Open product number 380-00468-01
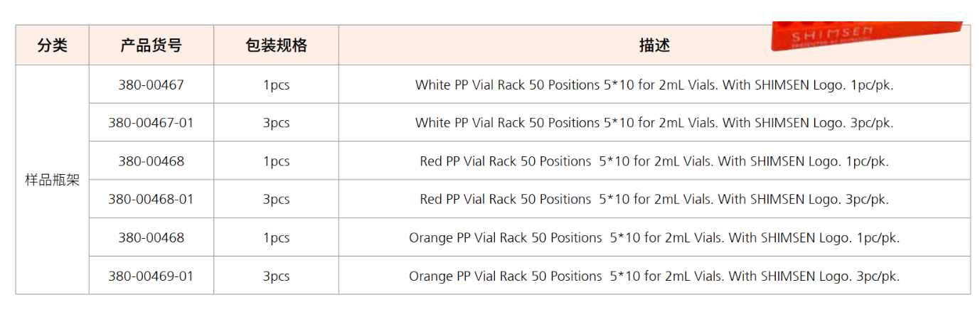This screenshot has height=312, width=980. pos(151,200)
